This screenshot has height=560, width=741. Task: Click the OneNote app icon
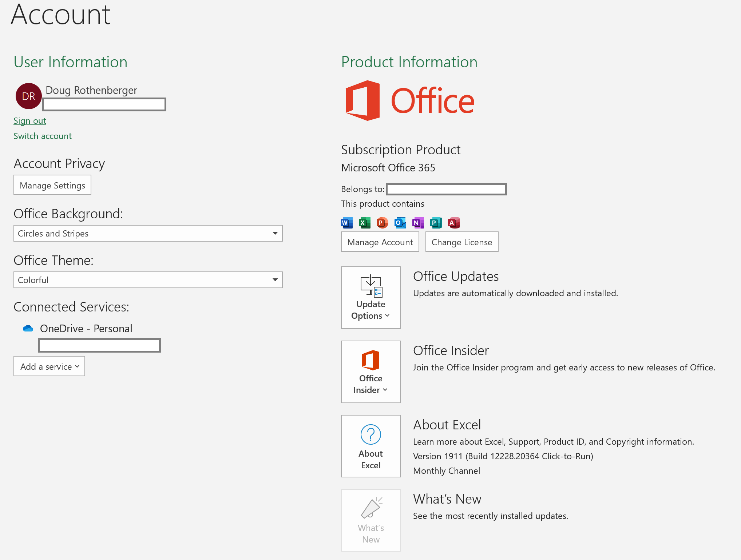coord(418,222)
